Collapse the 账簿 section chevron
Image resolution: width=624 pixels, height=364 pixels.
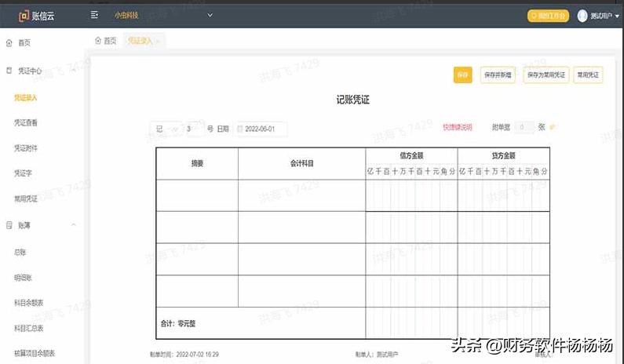coord(74,225)
